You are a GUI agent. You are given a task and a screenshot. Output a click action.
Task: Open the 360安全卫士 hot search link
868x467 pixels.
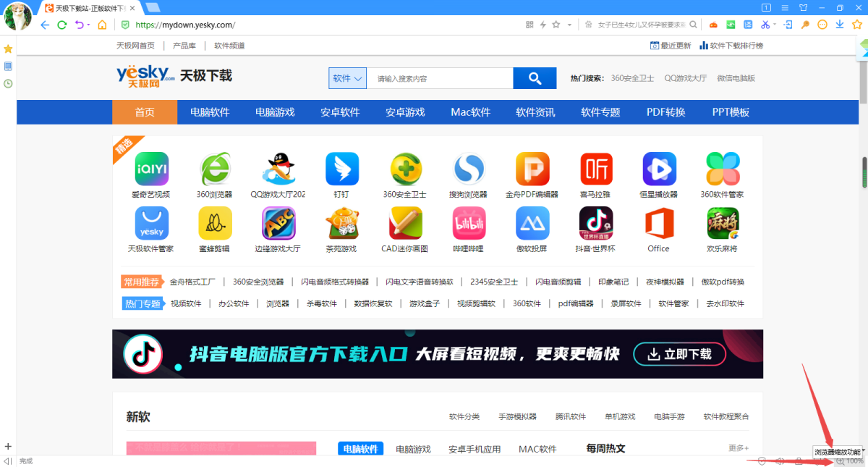pos(632,78)
